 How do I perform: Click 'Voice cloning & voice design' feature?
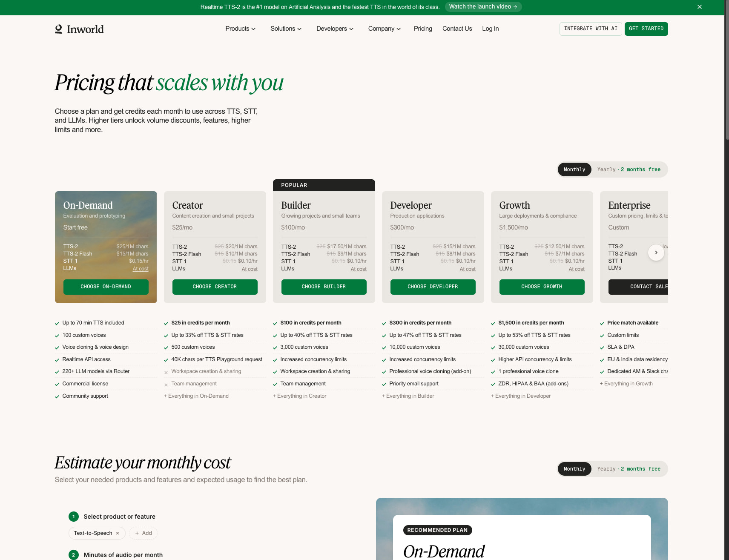coord(95,347)
